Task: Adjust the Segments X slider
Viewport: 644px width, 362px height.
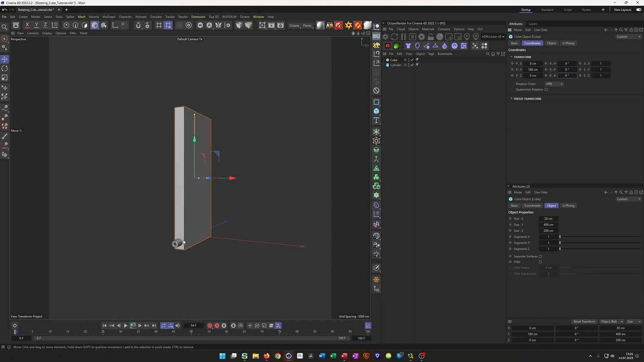Action: coord(601,237)
